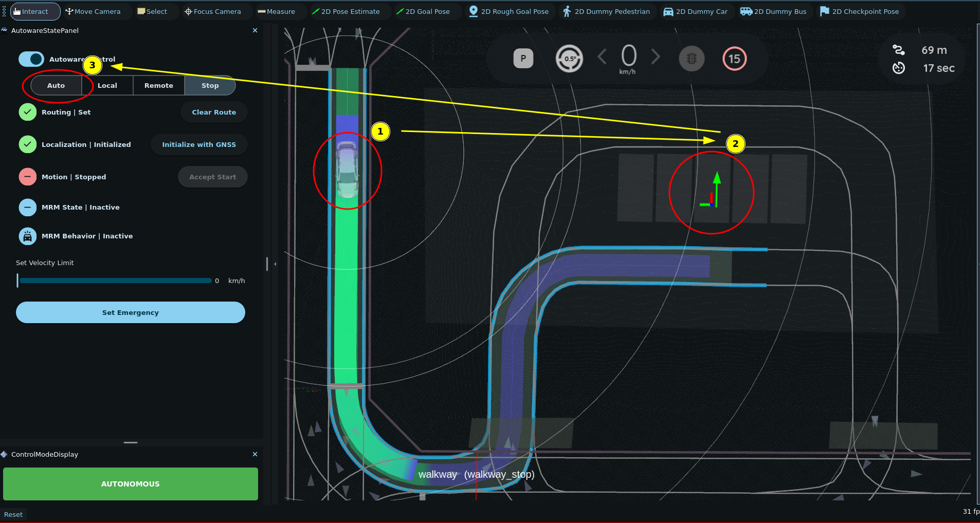Pick the 2D Dummy Car tool

695,11
